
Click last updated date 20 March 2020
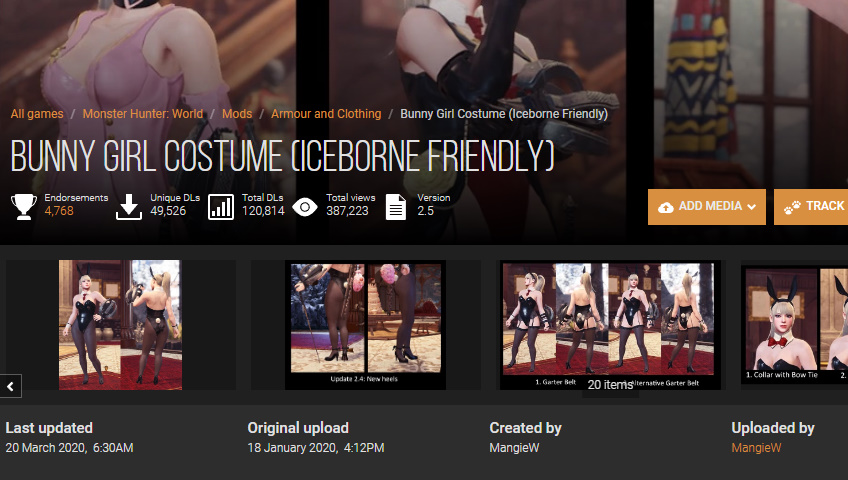pyautogui.click(x=69, y=448)
